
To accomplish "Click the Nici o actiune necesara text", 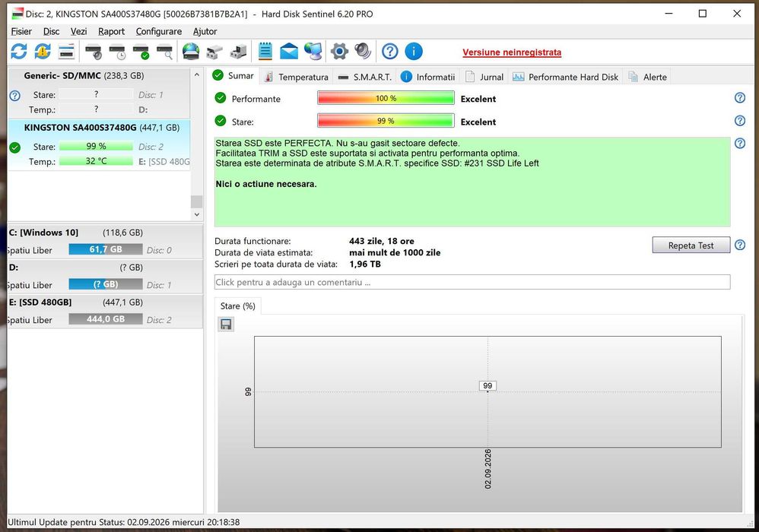I will pyautogui.click(x=265, y=184).
